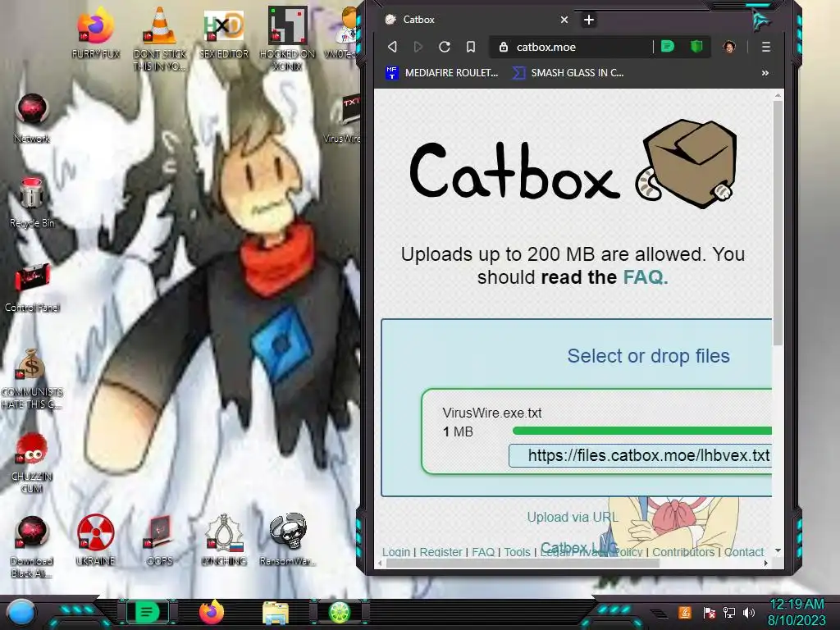Image resolution: width=840 pixels, height=630 pixels.
Task: Go back with the browser back arrow
Action: 392,47
